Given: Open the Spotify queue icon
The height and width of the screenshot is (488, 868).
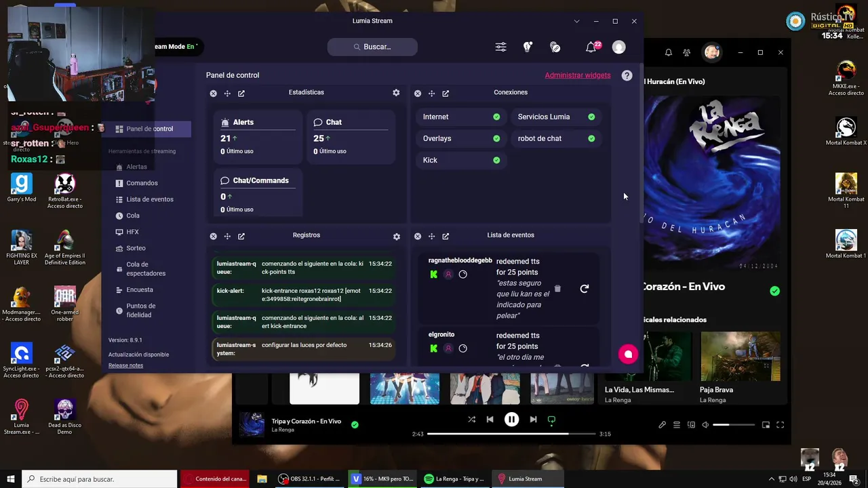Looking at the screenshot, I should pyautogui.click(x=677, y=425).
